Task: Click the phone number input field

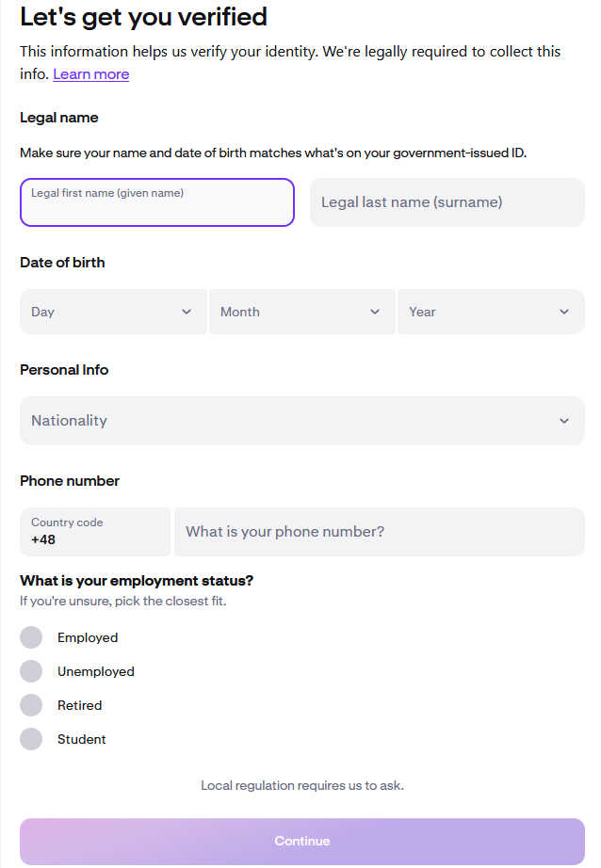Action: tap(379, 532)
